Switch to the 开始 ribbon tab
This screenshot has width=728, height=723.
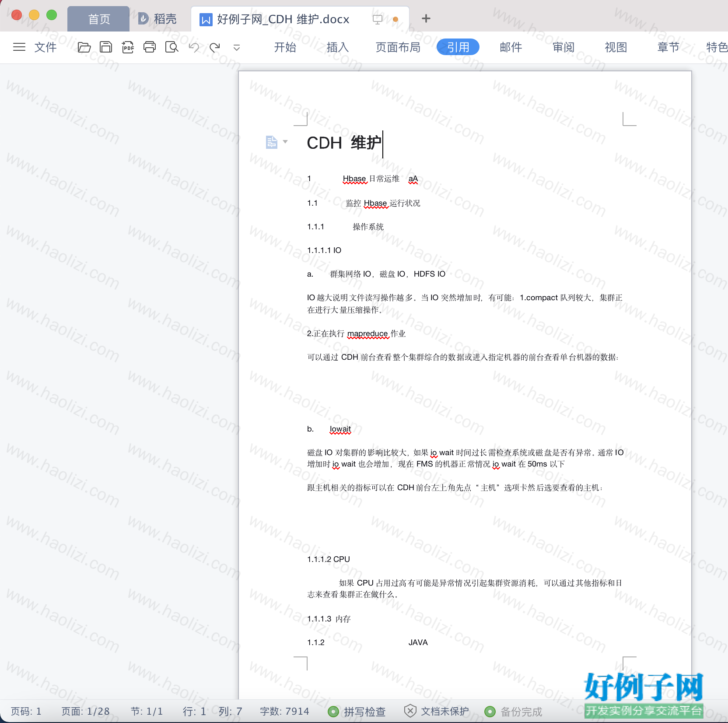[285, 47]
